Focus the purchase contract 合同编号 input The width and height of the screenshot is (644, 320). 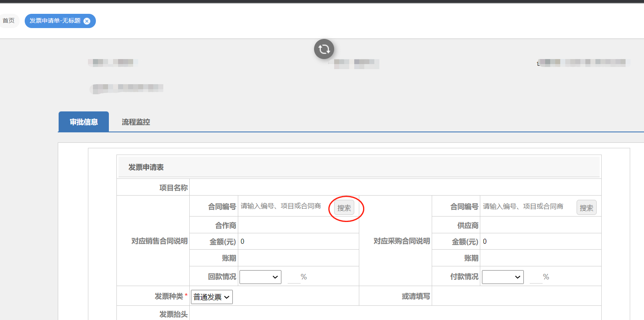click(x=528, y=206)
